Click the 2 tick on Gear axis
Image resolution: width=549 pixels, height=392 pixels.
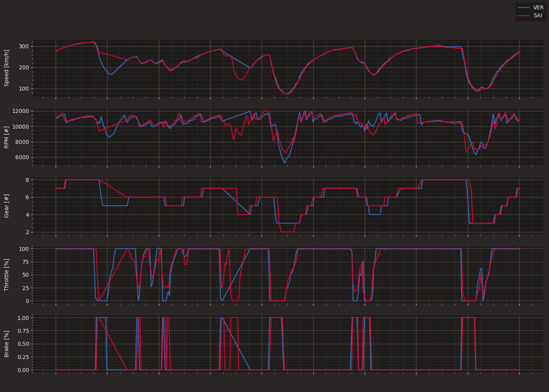click(x=27, y=232)
